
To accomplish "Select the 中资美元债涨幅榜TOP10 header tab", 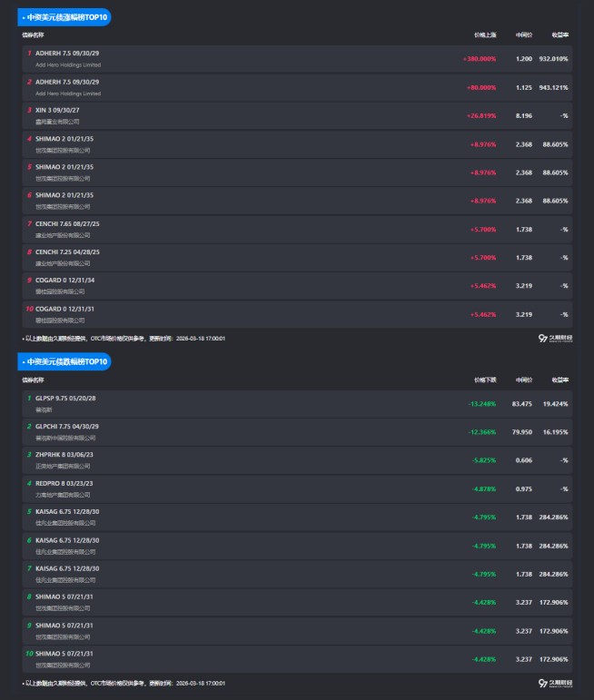I will (66, 17).
